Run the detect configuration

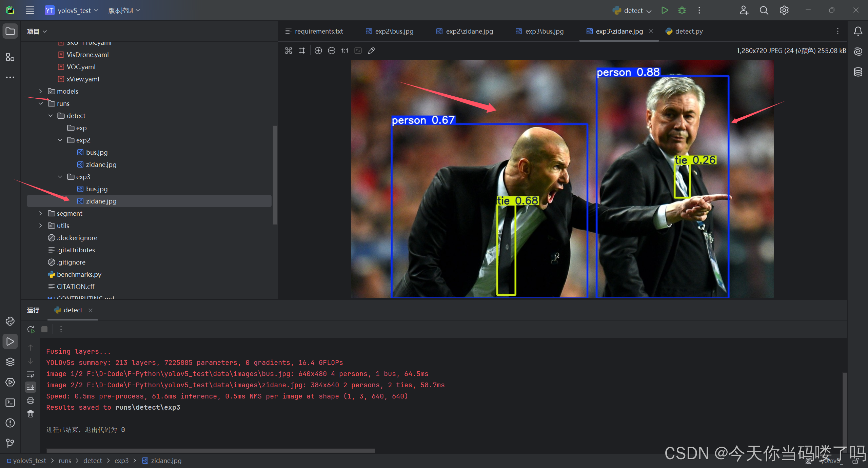click(665, 11)
